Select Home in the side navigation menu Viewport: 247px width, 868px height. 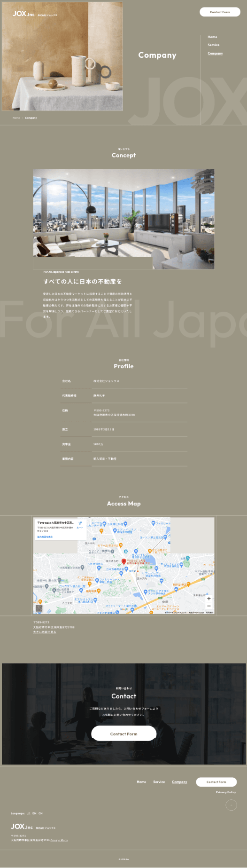tap(212, 37)
